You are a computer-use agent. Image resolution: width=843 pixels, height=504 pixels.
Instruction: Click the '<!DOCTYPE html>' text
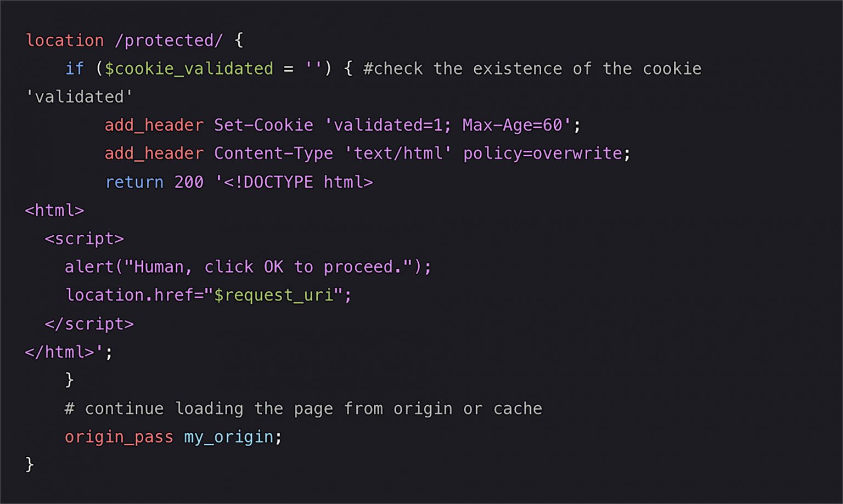[x=298, y=182]
